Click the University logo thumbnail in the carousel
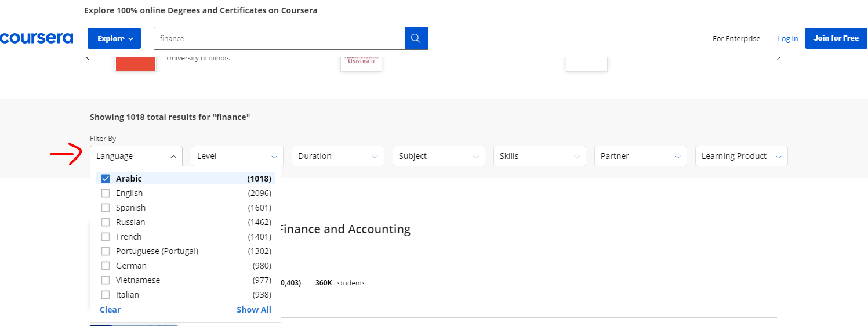Image resolution: width=868 pixels, height=326 pixels. pos(361,64)
